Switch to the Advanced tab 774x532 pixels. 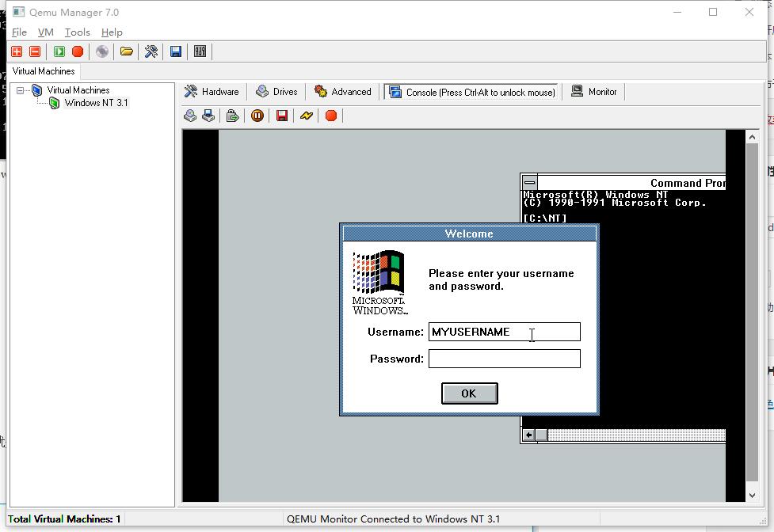[343, 92]
